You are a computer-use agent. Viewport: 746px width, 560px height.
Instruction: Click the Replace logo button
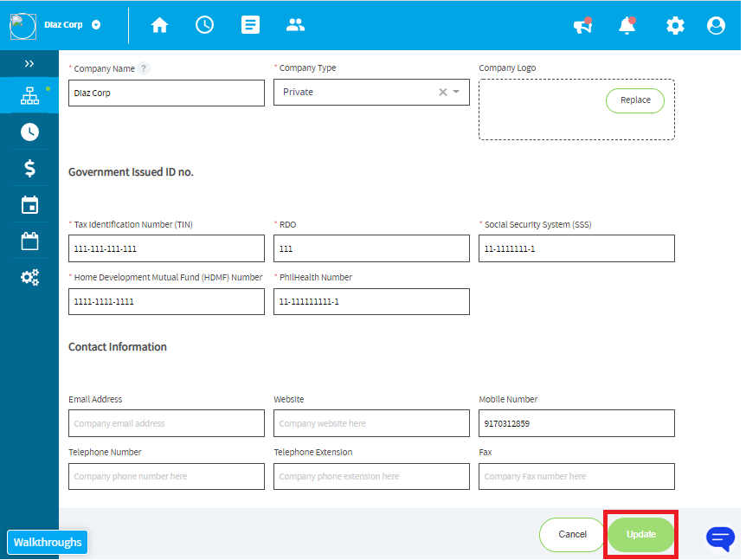pos(635,100)
